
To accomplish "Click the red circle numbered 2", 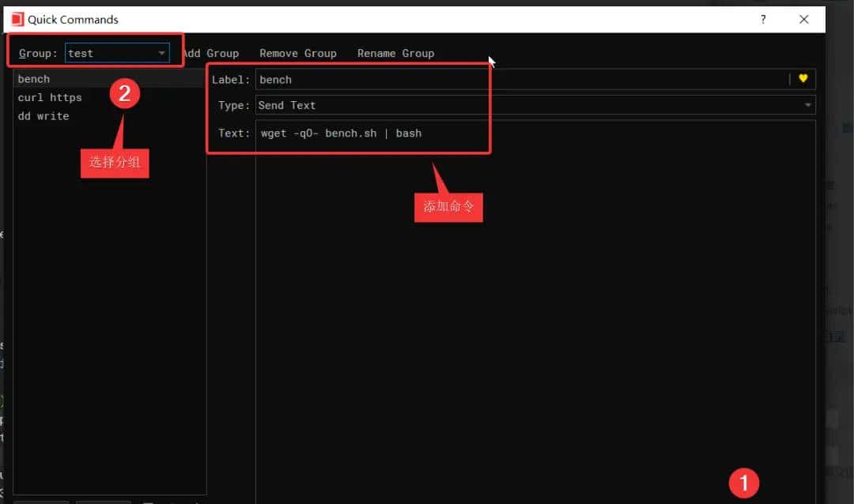I will (x=124, y=95).
